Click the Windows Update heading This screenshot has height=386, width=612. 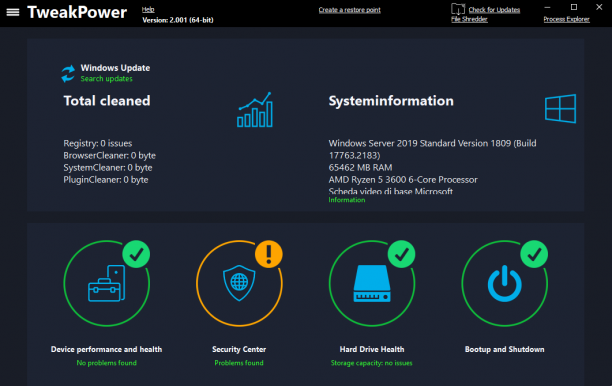point(115,68)
